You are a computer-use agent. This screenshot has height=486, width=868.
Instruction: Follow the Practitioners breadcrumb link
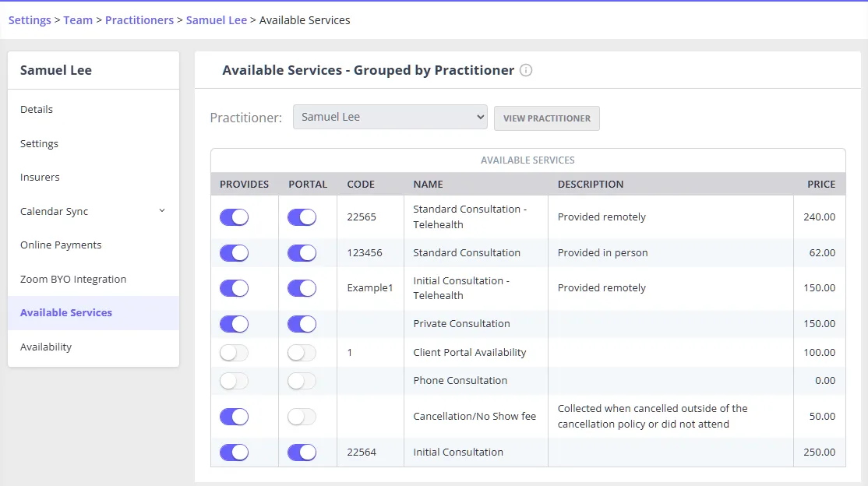139,20
